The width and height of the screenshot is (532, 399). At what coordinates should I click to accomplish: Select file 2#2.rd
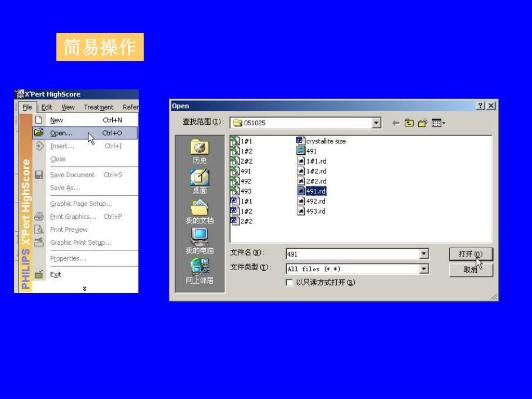click(x=312, y=181)
